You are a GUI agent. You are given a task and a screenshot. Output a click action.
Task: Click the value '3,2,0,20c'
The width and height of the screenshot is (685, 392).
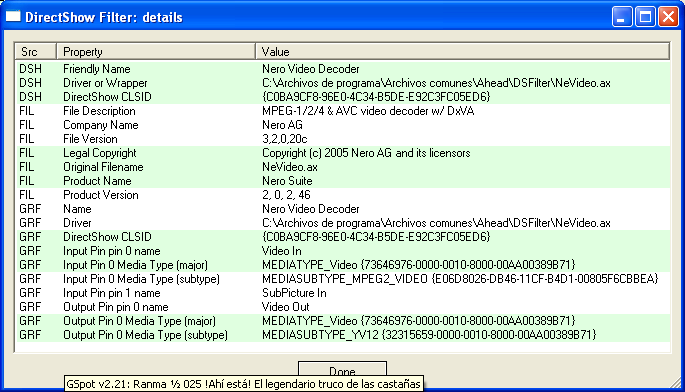click(284, 139)
